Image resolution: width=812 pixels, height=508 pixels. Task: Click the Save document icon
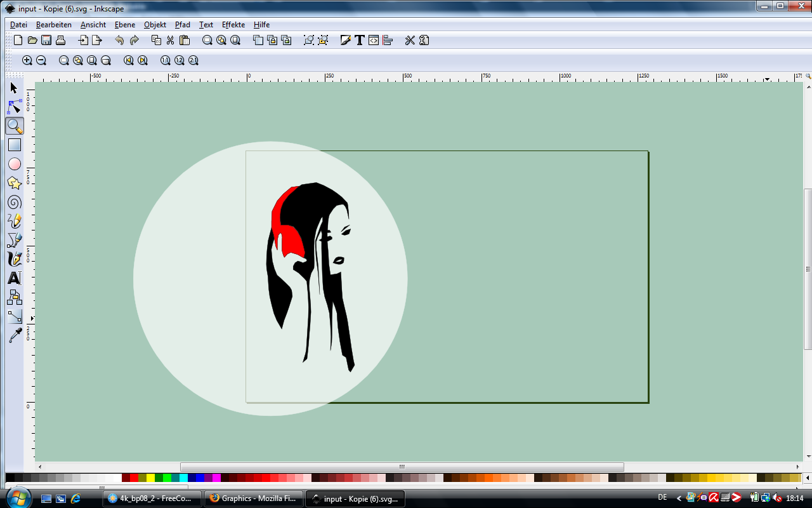(46, 40)
